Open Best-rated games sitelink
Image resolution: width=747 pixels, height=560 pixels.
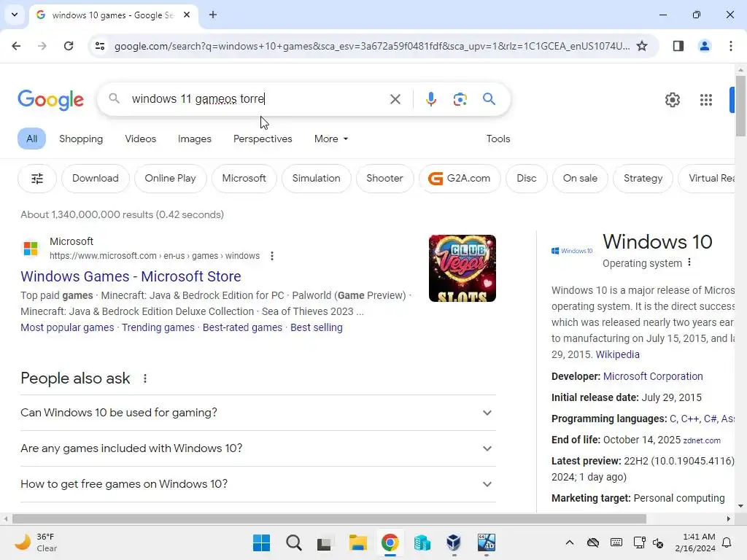[242, 327]
